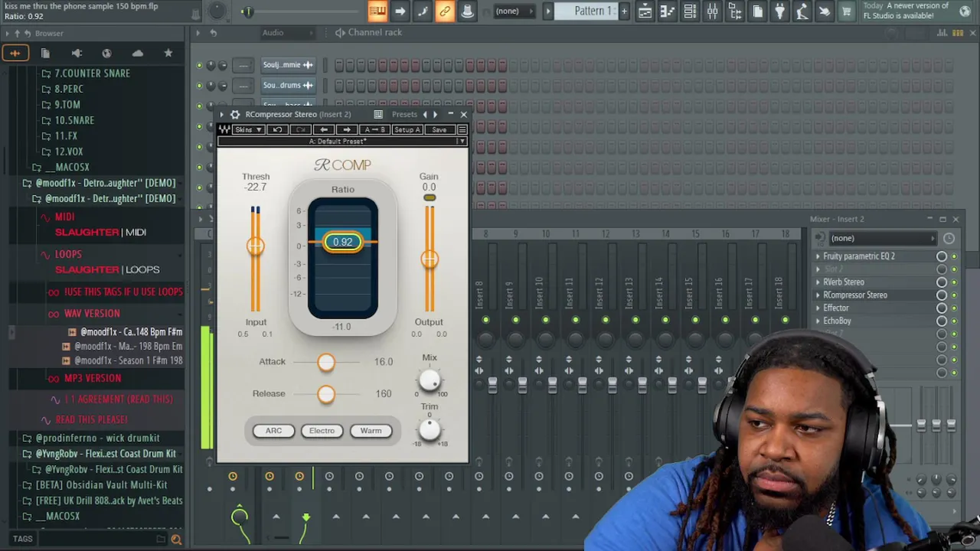Screen dimensions: 980x551
Task: Open the 7.COUNTER SNARE folder
Action: (92, 73)
